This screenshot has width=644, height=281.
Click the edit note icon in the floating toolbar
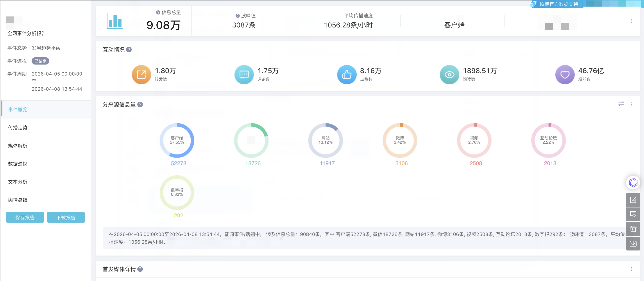pos(633,200)
